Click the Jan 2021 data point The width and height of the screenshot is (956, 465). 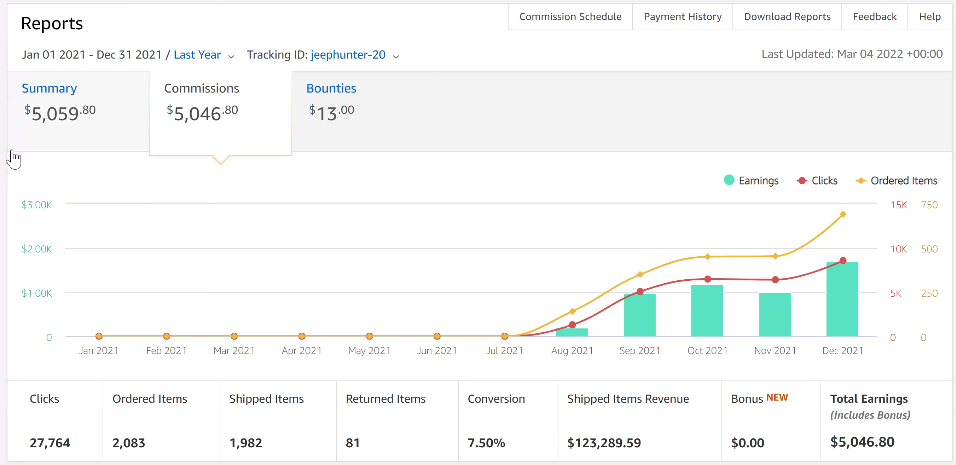[99, 336]
